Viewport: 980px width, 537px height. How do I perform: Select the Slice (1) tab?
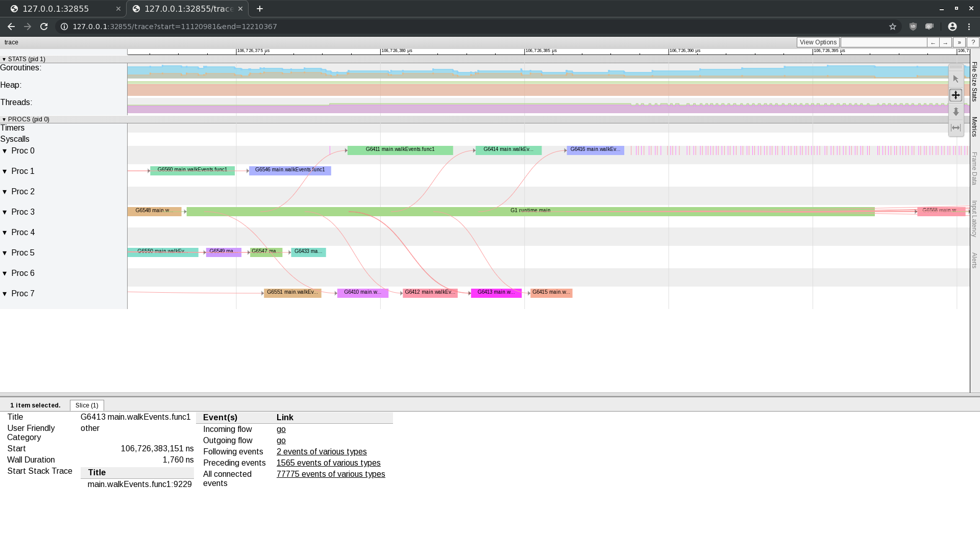pyautogui.click(x=87, y=405)
